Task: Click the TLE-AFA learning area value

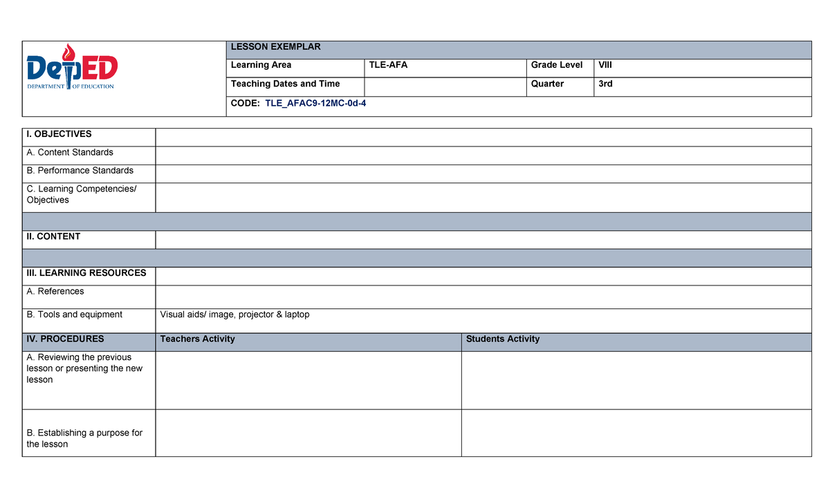Action: (382, 65)
